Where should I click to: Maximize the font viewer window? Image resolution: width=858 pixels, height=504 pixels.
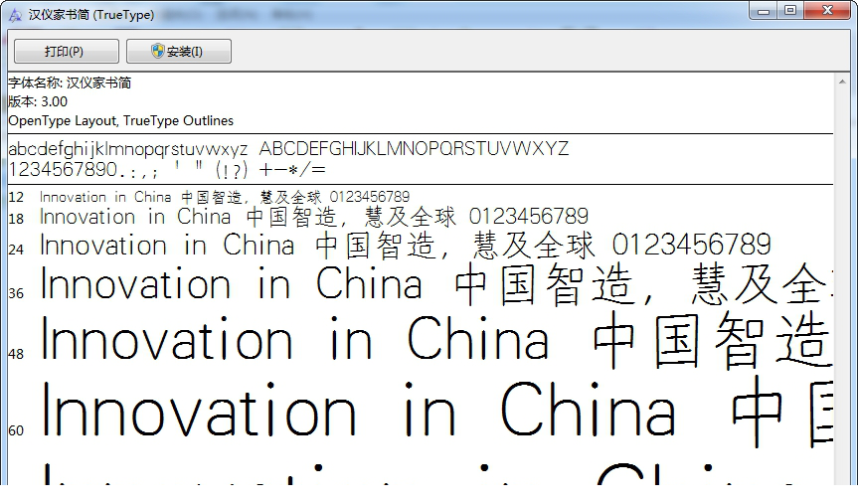(790, 10)
